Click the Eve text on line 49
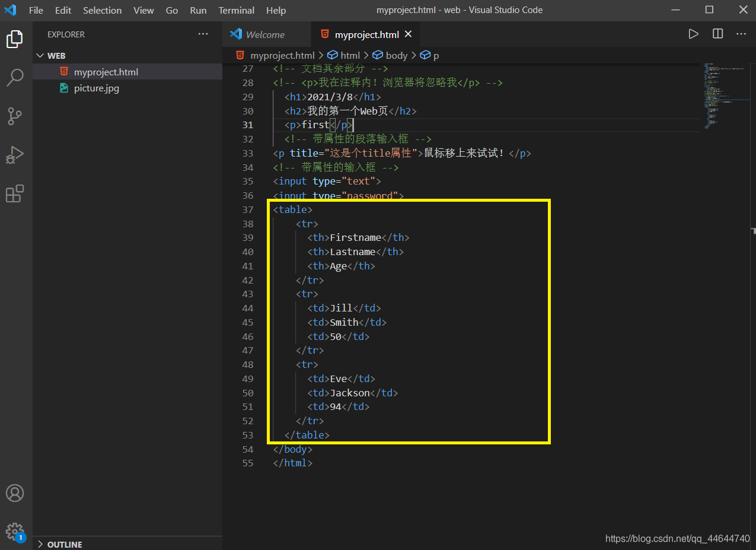Screen dimensions: 756x550 pos(338,379)
